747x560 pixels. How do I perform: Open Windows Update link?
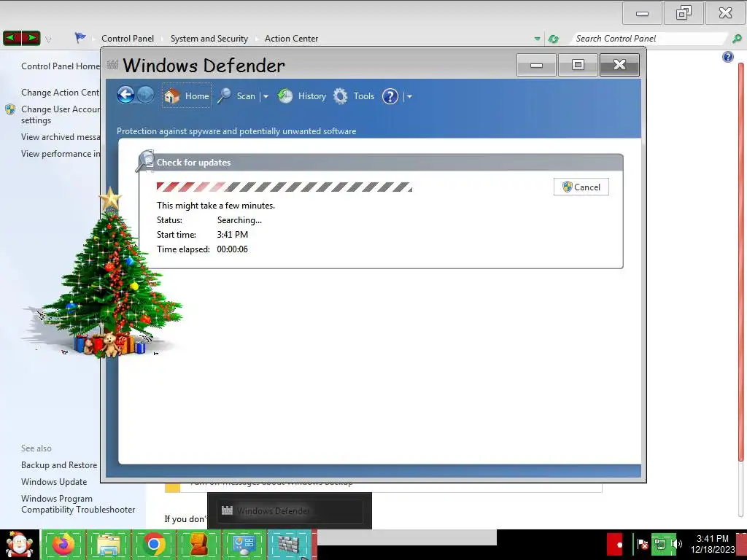point(54,482)
